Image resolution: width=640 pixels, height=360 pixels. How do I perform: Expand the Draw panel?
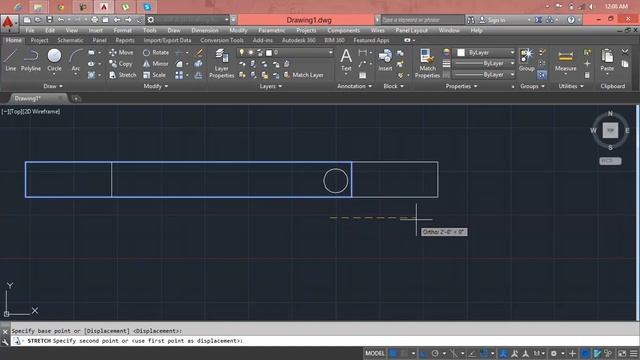pos(53,86)
